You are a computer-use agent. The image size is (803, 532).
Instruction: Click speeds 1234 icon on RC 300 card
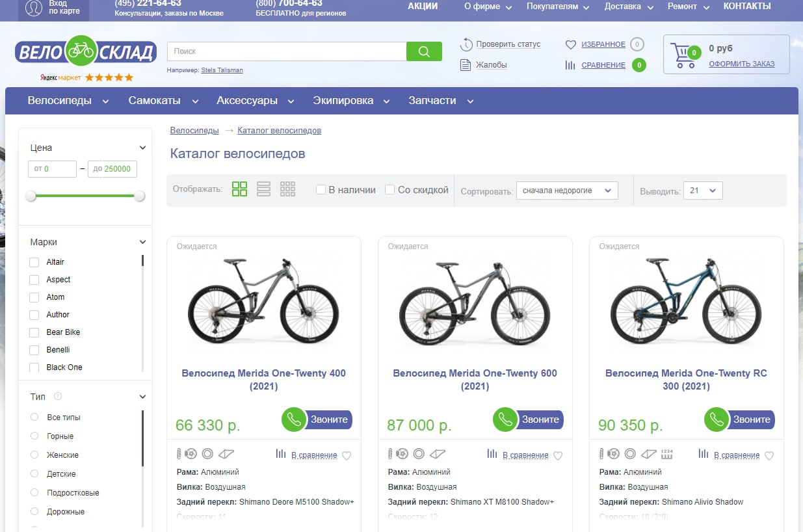pyautogui.click(x=667, y=454)
